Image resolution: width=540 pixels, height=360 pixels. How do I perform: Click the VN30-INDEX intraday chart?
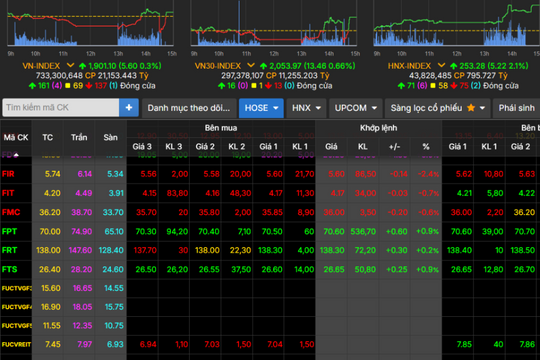point(273,24)
